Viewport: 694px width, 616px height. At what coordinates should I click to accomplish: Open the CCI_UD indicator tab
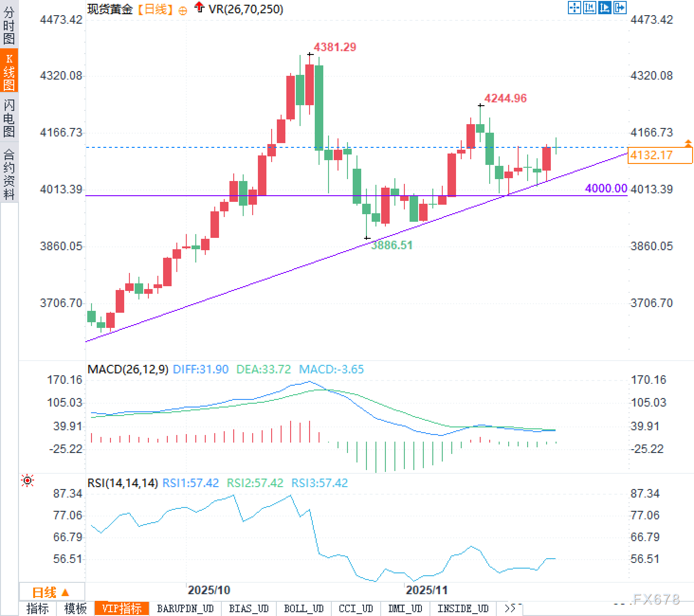[x=356, y=609]
